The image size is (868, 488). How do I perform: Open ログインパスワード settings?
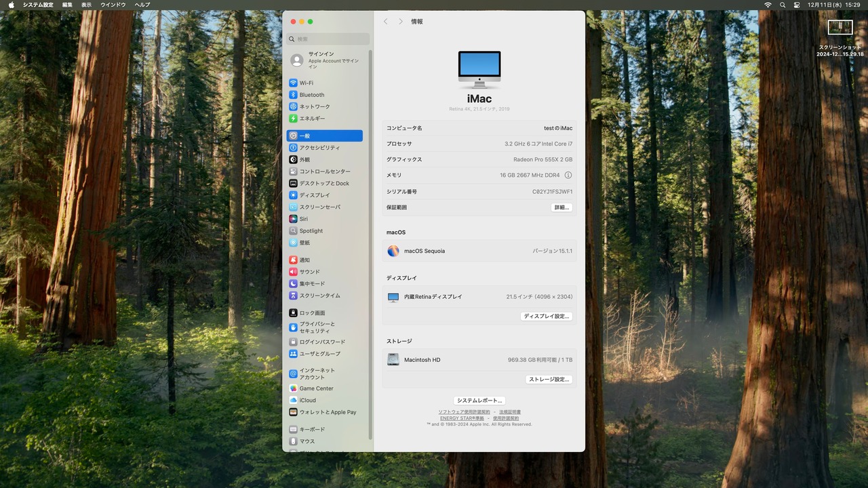(325, 342)
